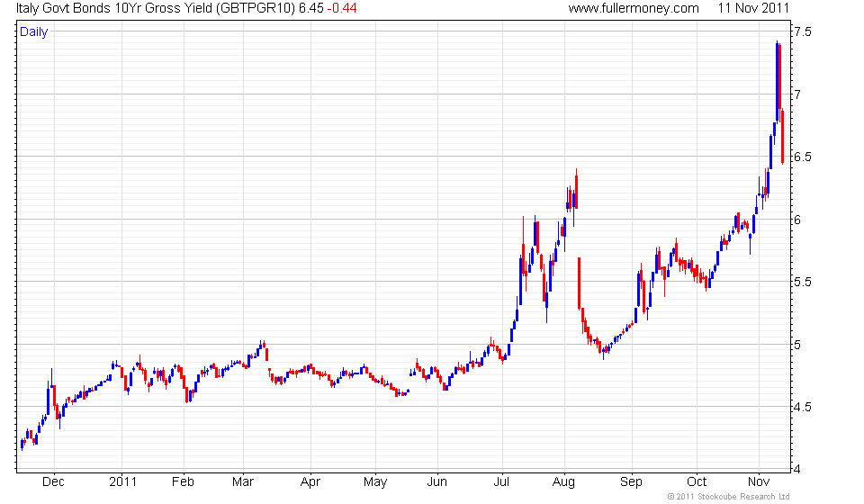This screenshot has height=504, width=864.
Task: Click the 2011 x-axis label
Action: (122, 482)
